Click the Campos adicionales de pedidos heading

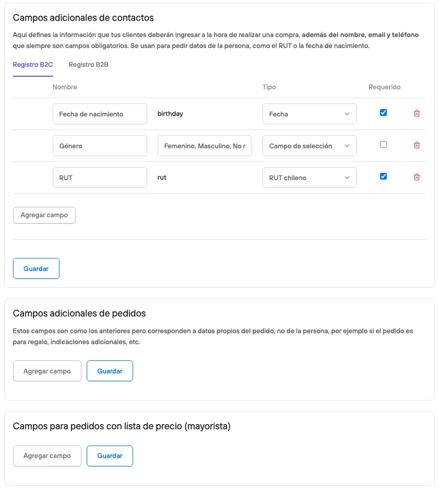[79, 313]
